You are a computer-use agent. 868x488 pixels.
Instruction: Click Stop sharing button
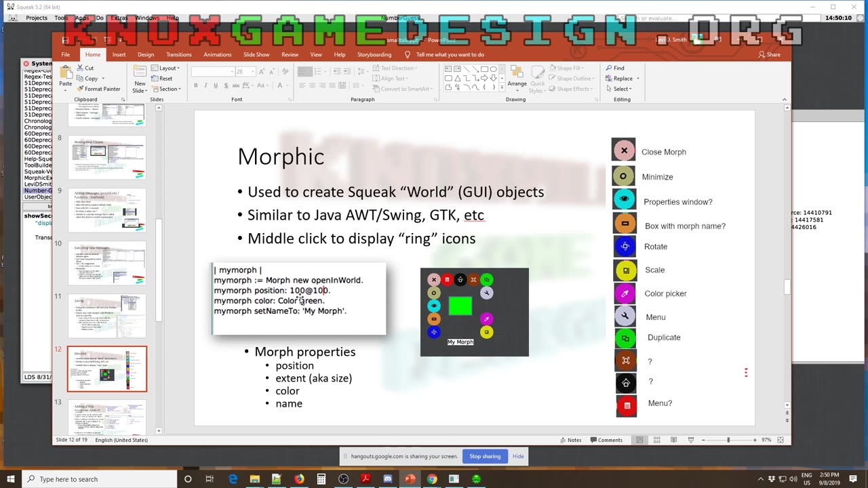(485, 456)
